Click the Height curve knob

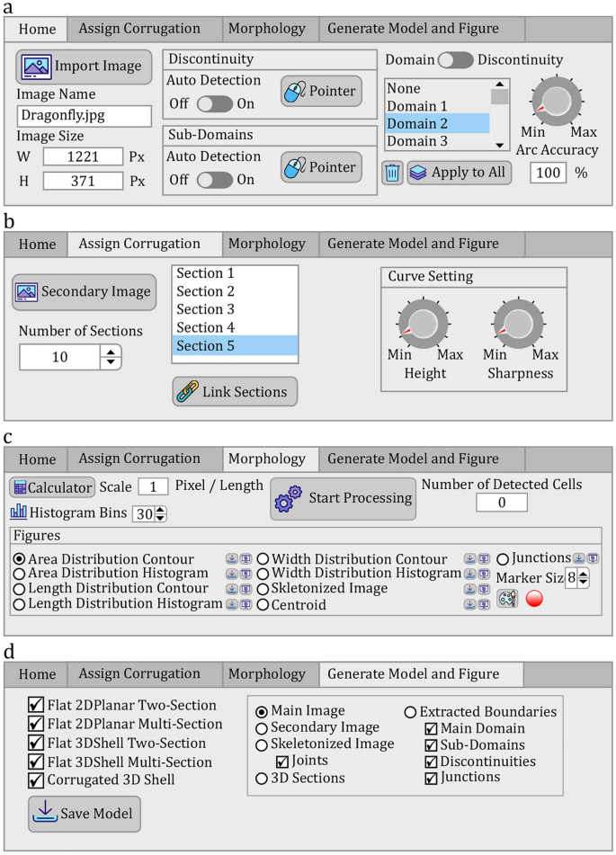424,324
